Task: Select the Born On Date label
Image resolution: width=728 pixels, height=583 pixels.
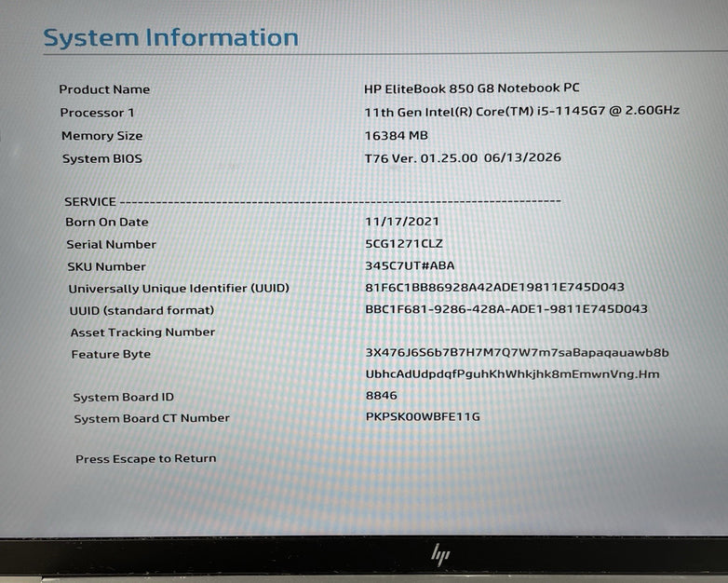Action: pos(107,222)
